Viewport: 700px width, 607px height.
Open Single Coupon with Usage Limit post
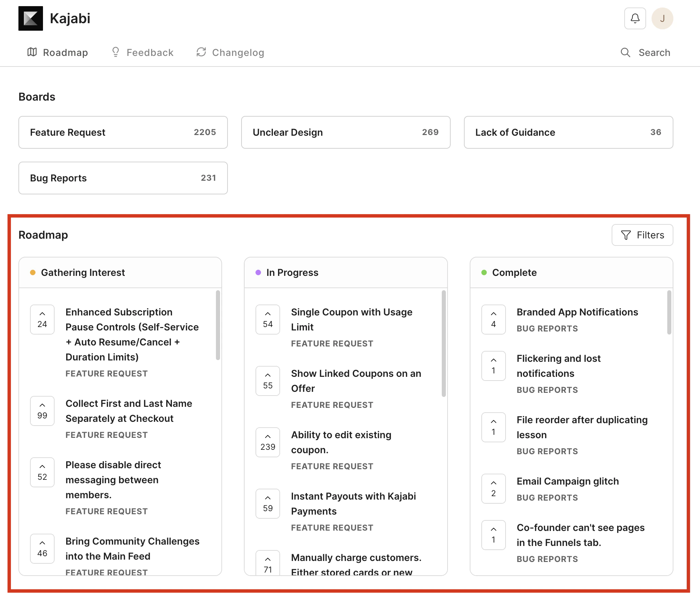click(x=352, y=320)
